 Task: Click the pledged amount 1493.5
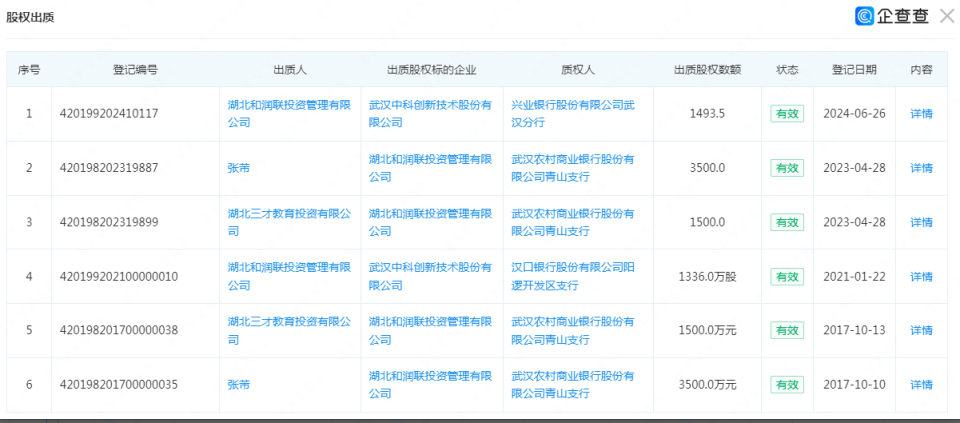tap(707, 114)
